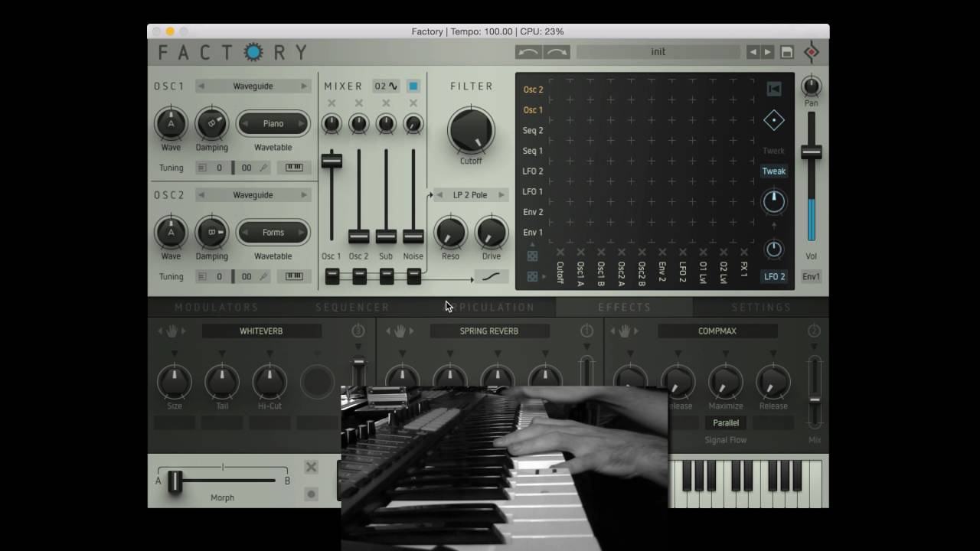Open the Piano wavetable selector
This screenshot has width=980, height=551.
point(273,123)
